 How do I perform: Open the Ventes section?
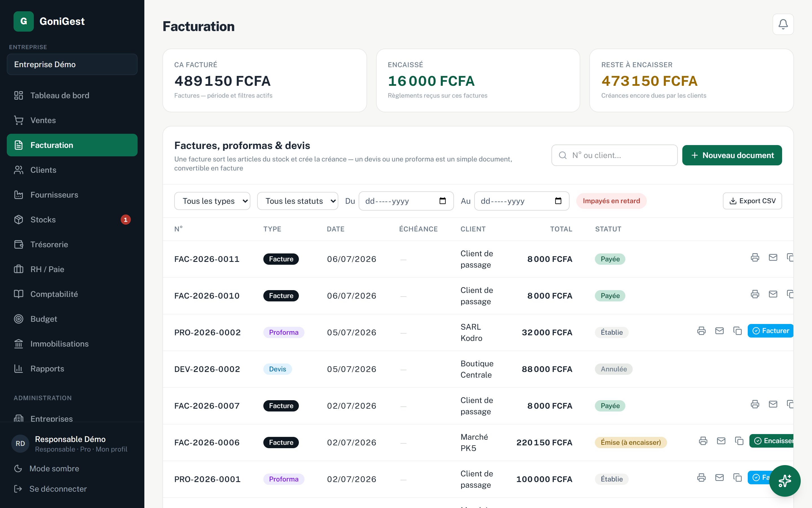tap(72, 120)
